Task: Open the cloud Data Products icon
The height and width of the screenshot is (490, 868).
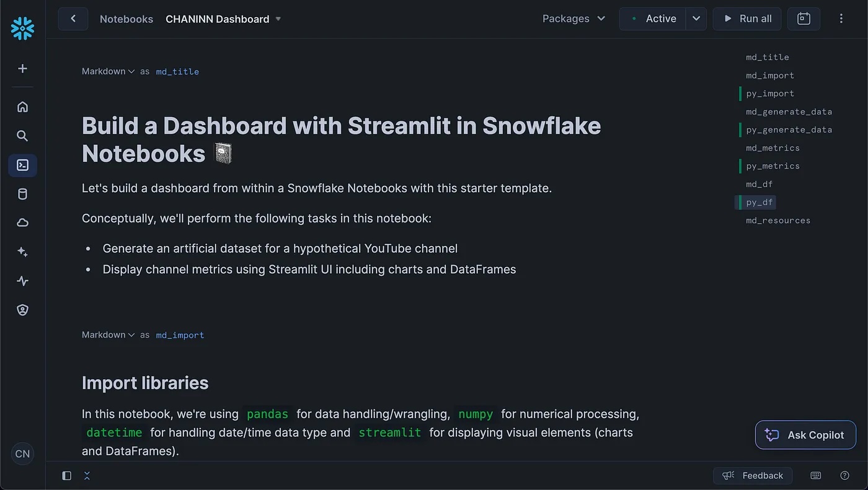Action: click(22, 223)
